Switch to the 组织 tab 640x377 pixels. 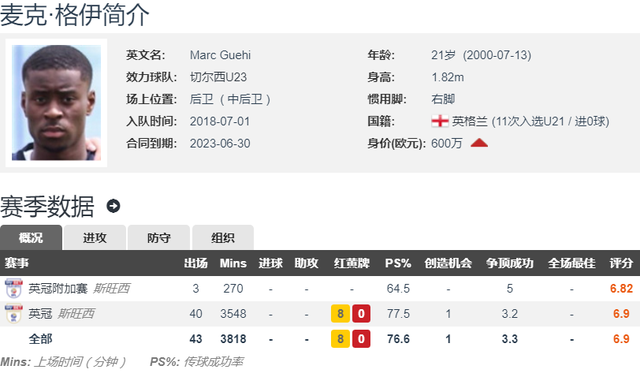tap(223, 237)
